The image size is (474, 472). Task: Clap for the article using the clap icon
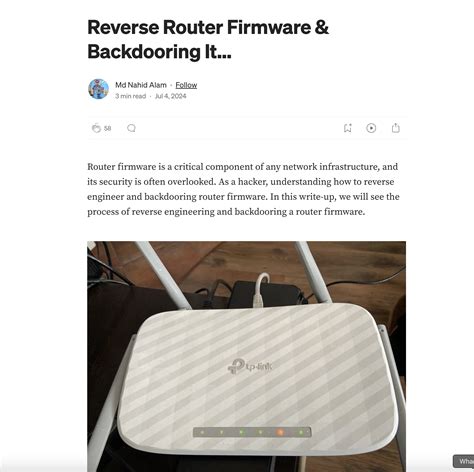pyautogui.click(x=96, y=128)
